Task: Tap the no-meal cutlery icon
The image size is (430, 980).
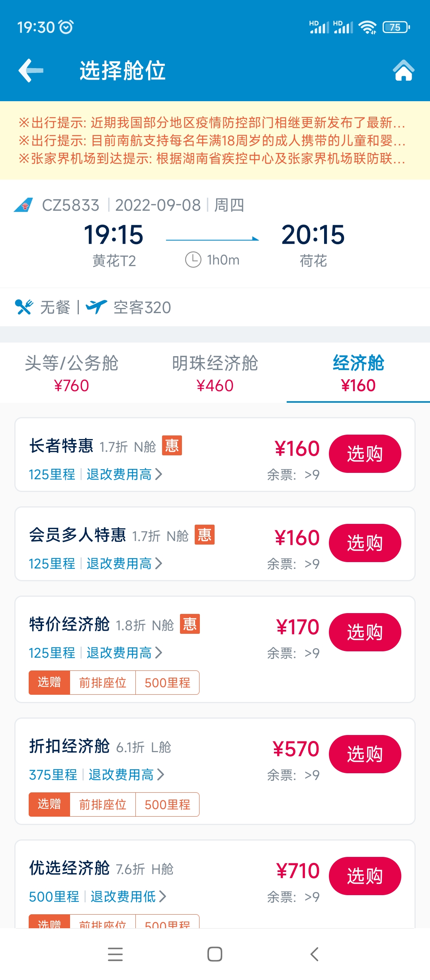Action: (24, 307)
